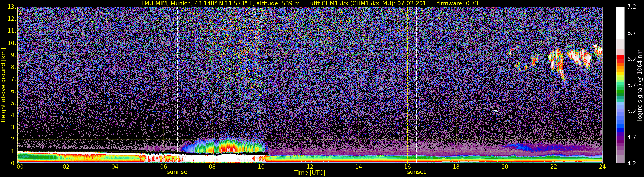This screenshot has width=644, height=177.
Task: Click the blue aerosol layer above 1 km after 20 UTC
Action: coord(528,146)
